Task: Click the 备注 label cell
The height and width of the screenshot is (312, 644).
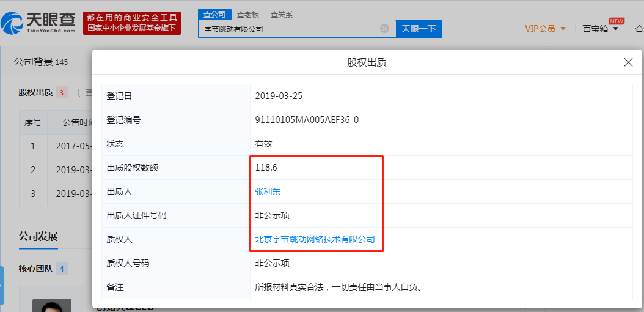Action: 176,287
